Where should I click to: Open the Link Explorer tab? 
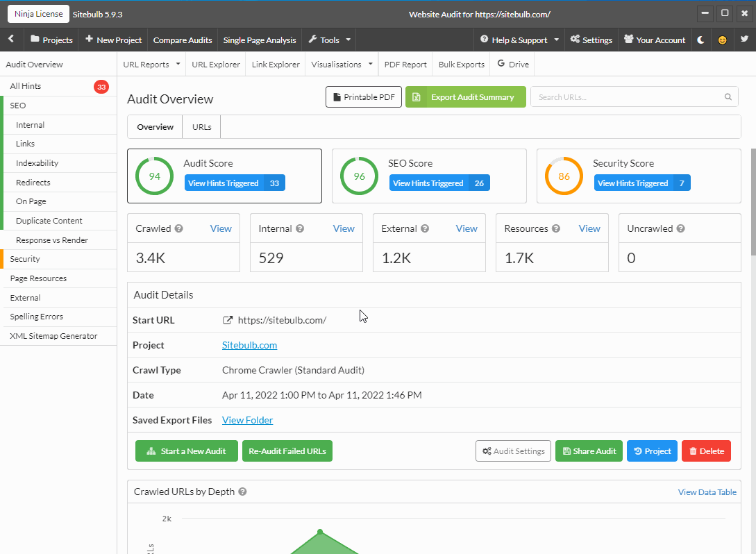coord(276,64)
